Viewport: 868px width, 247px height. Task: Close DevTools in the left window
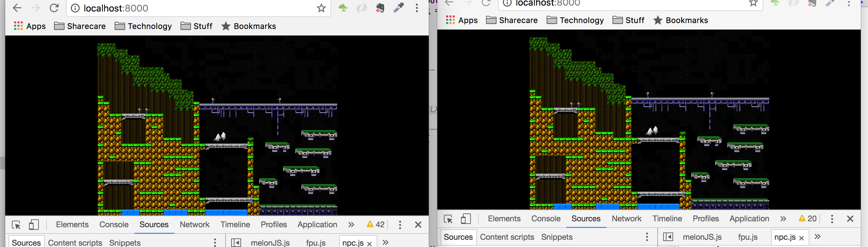(x=418, y=225)
